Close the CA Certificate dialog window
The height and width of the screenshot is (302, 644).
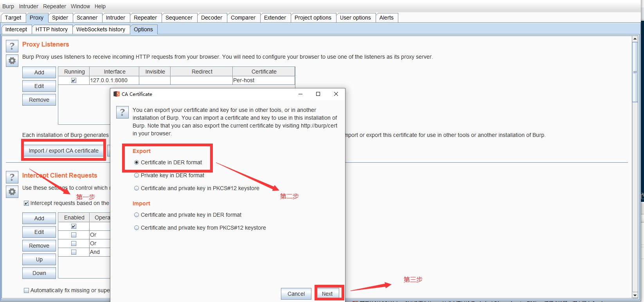point(336,94)
